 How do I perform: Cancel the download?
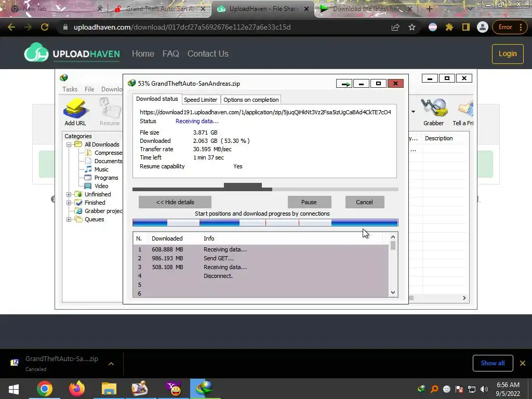[x=364, y=202]
